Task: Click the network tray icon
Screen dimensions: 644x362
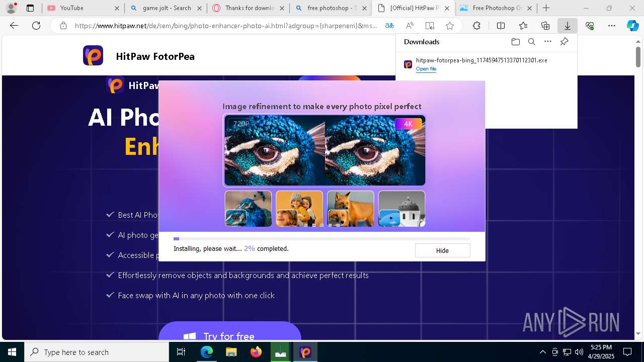Action: point(567,352)
